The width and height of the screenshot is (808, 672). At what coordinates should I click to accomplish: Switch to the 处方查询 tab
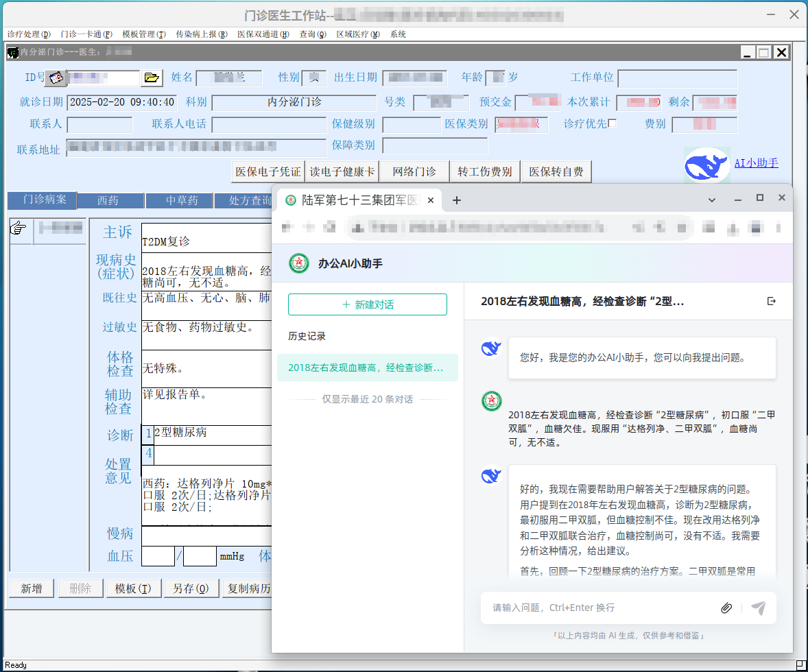243,200
